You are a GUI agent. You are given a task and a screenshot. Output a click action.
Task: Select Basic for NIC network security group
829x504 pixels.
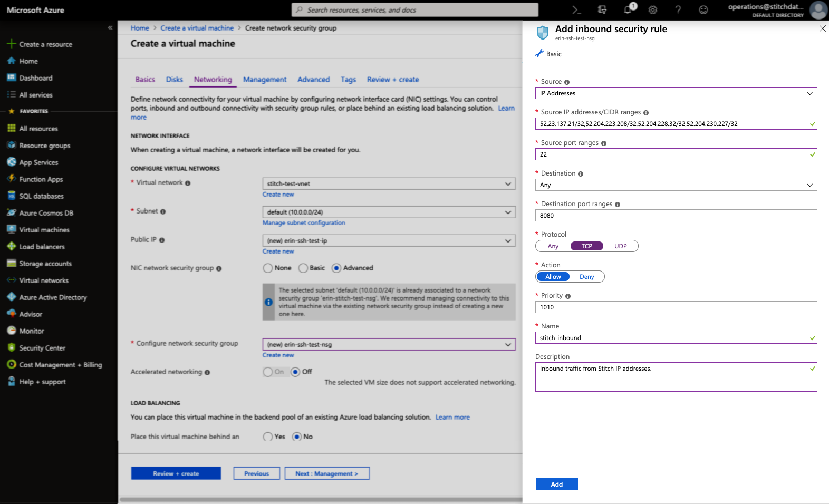click(303, 268)
